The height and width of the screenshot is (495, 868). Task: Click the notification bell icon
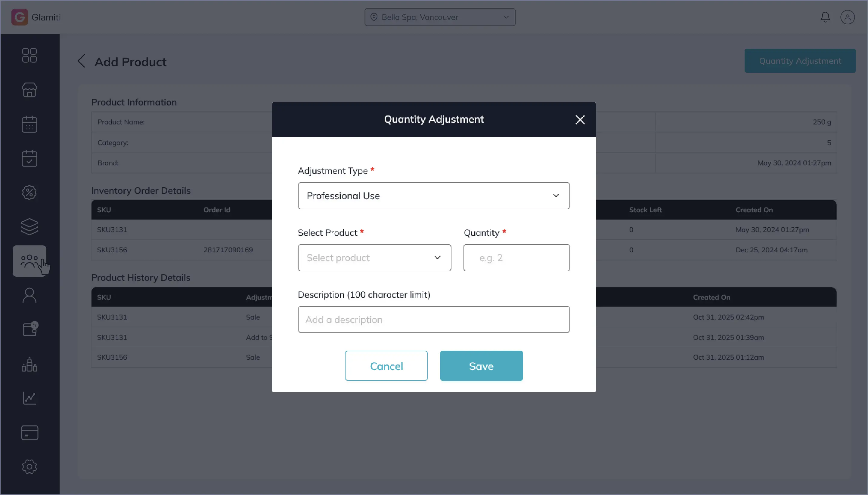click(x=825, y=17)
